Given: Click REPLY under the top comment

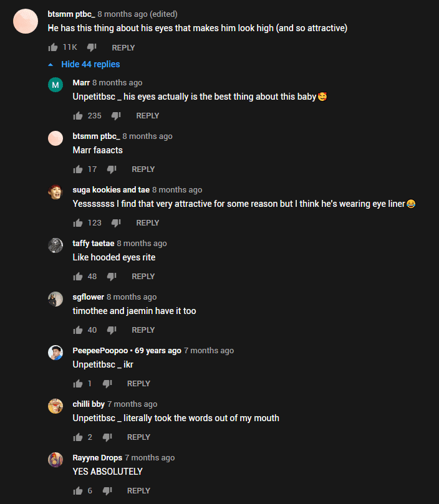Looking at the screenshot, I should click(123, 47).
